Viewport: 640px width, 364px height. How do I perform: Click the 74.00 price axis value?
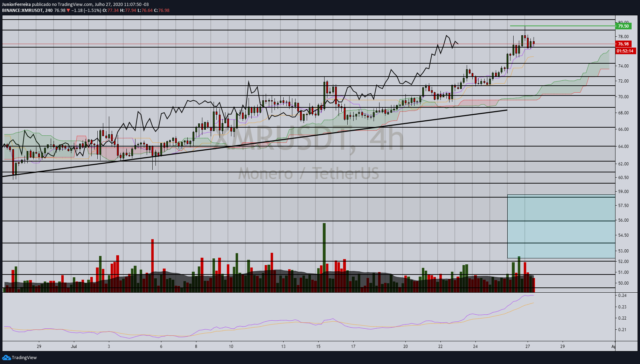[623, 66]
